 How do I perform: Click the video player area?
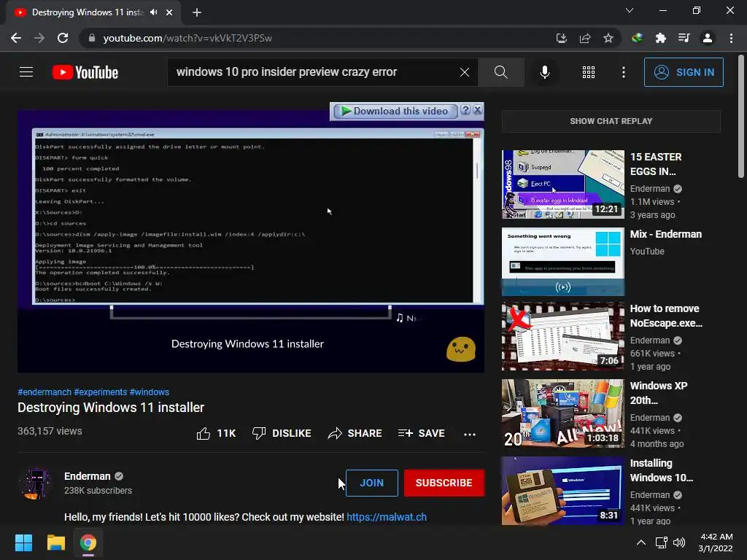point(251,241)
